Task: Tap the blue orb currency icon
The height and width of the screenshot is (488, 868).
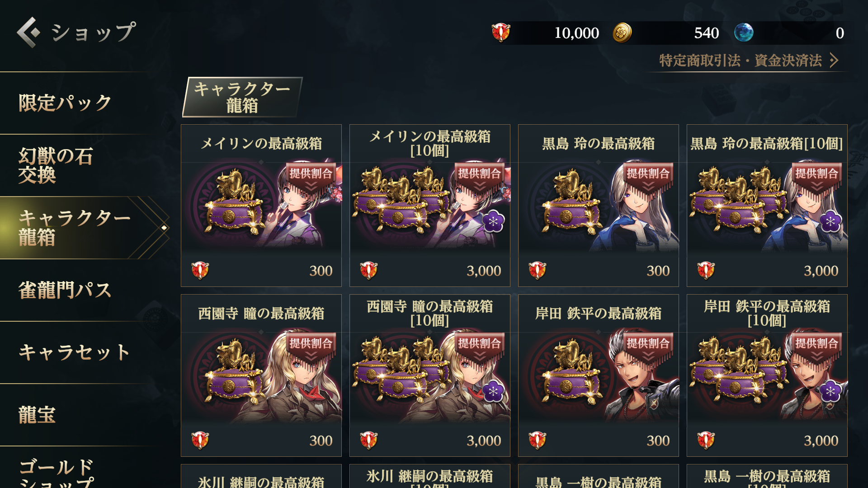Action: tap(744, 33)
